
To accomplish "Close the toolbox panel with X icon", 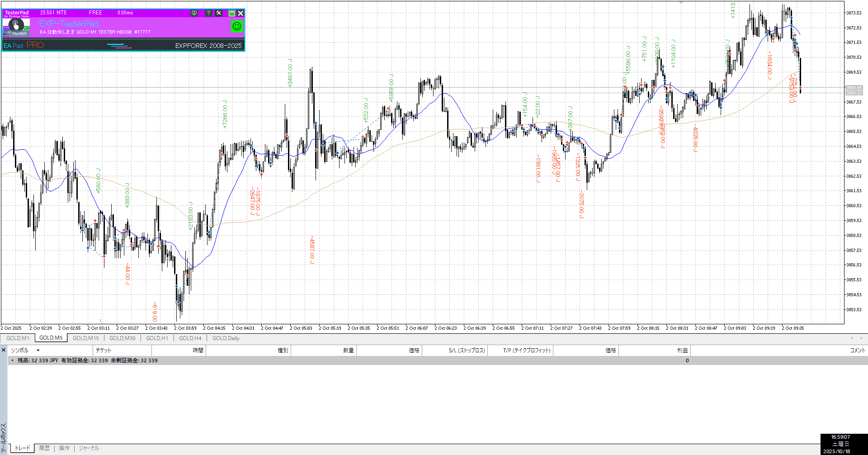I will (x=4, y=350).
